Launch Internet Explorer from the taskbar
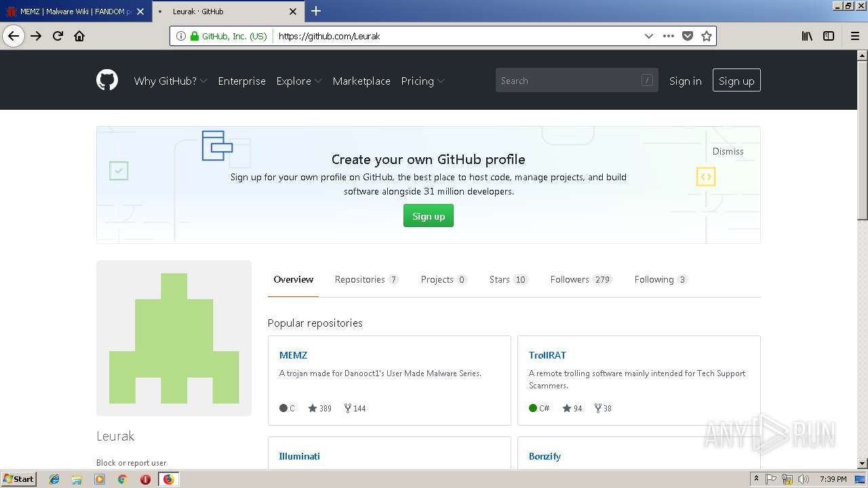 point(54,479)
